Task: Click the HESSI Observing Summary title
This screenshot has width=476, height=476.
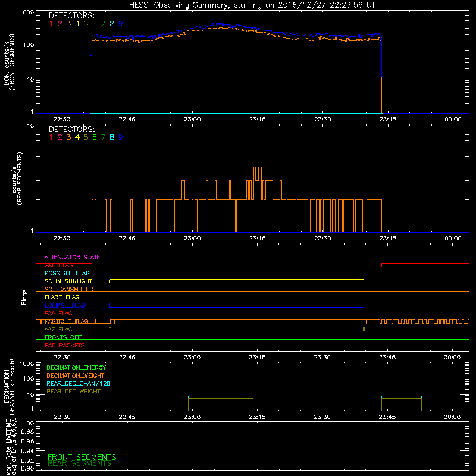Action: pyautogui.click(x=252, y=5)
